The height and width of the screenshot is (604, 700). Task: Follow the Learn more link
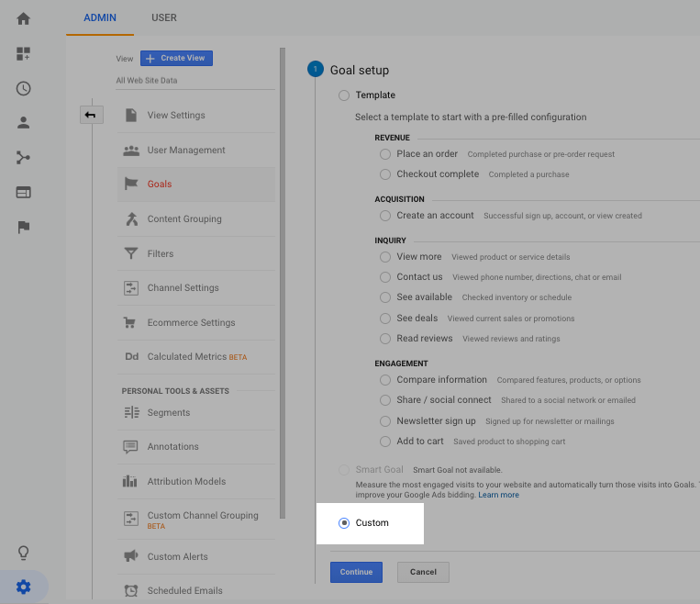[499, 495]
